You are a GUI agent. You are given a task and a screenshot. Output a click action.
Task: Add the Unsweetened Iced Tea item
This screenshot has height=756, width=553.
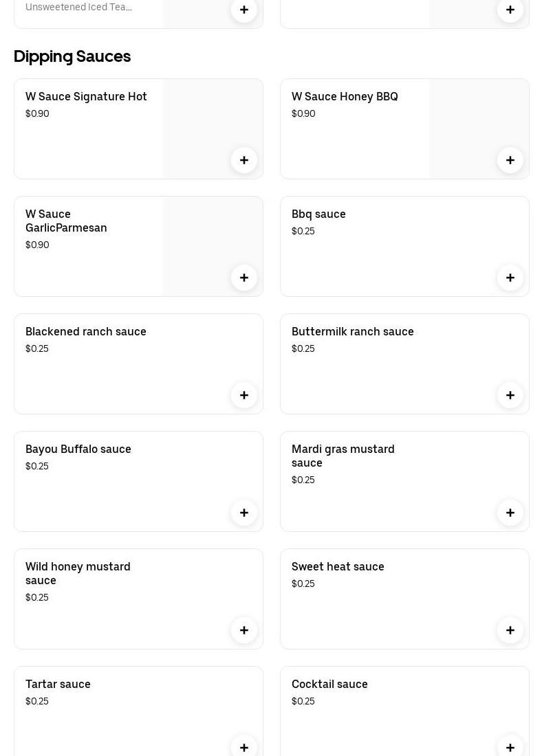(244, 10)
